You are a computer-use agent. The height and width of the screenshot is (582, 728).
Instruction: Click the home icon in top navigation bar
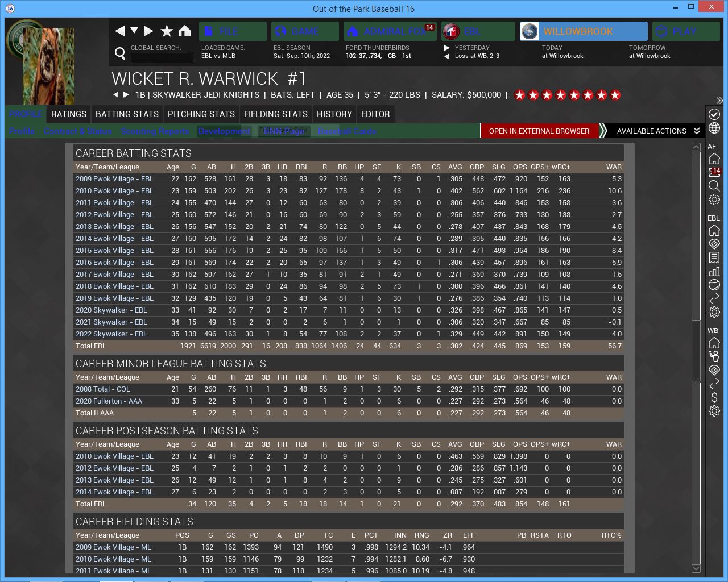[x=185, y=31]
